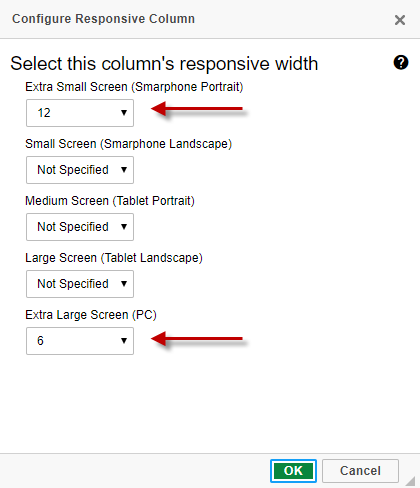Click the Medium Screen (Tablet Portrait) label

pyautogui.click(x=110, y=201)
